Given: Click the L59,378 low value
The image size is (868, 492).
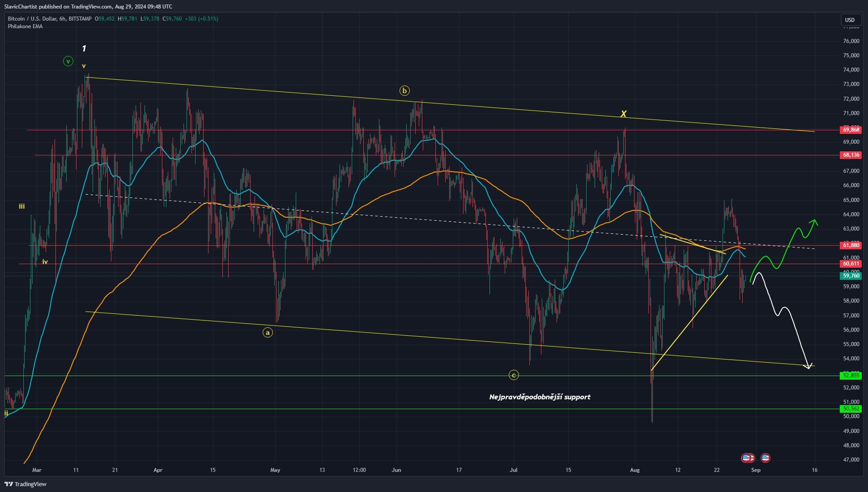Looking at the screenshot, I should 150,19.
